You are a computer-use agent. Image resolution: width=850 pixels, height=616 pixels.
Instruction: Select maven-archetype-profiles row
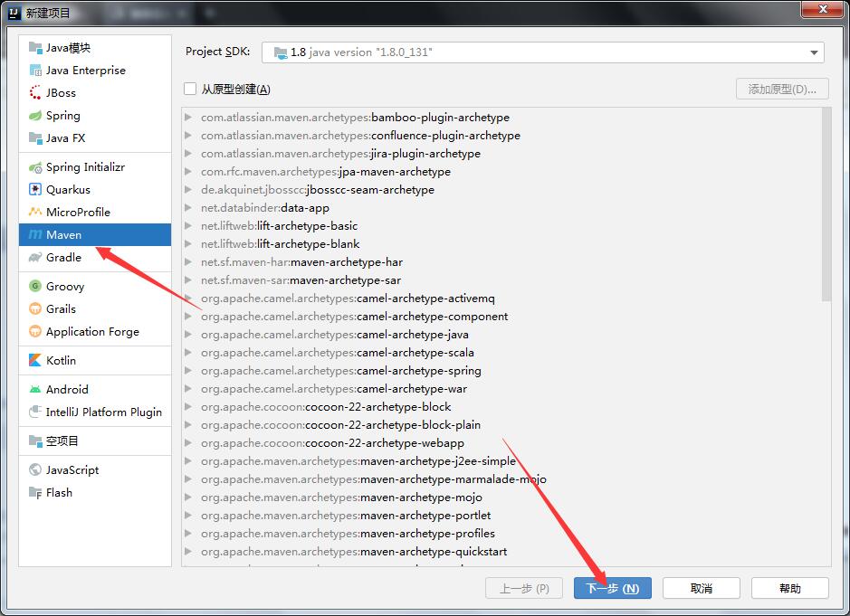click(501, 534)
